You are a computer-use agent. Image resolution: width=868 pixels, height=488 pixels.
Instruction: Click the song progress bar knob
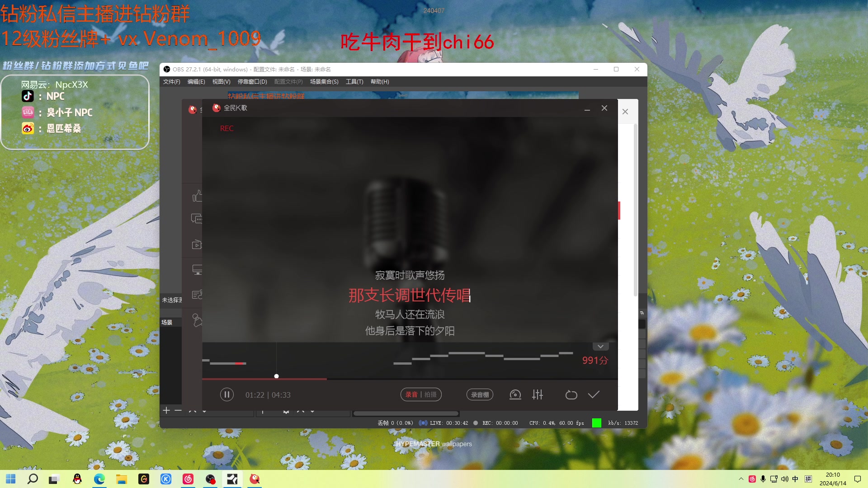[x=276, y=376]
